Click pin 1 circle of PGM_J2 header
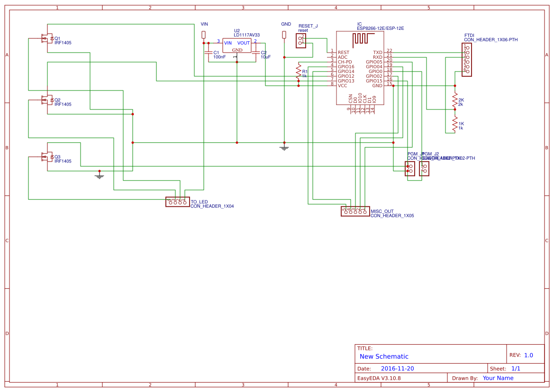Image resolution: width=554 pixels, height=392 pixels. (x=426, y=166)
